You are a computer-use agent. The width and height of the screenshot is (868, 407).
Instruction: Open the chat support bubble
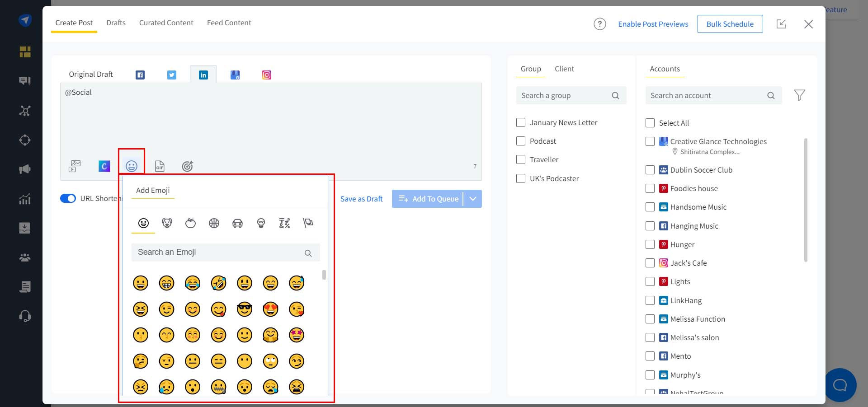[840, 385]
